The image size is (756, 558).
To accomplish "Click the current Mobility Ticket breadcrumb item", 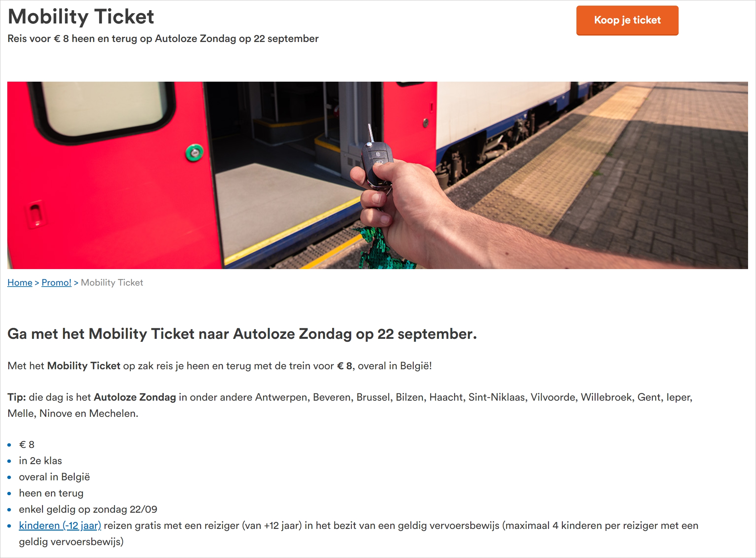I will point(112,282).
